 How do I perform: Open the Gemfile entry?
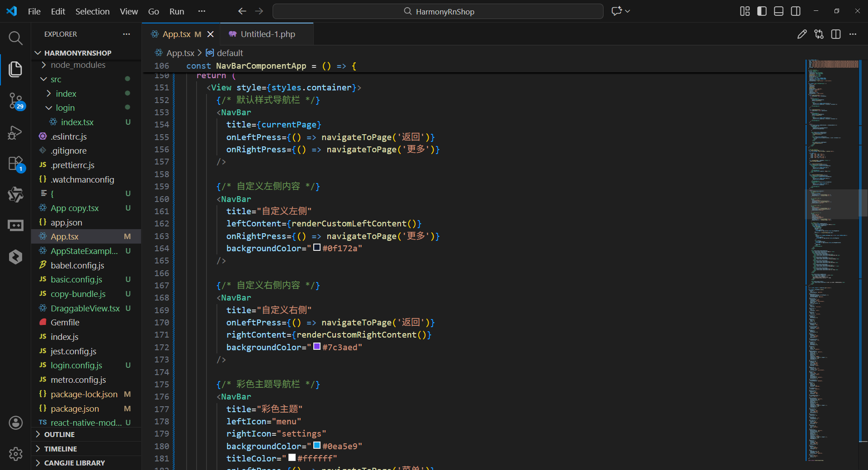click(x=86, y=323)
